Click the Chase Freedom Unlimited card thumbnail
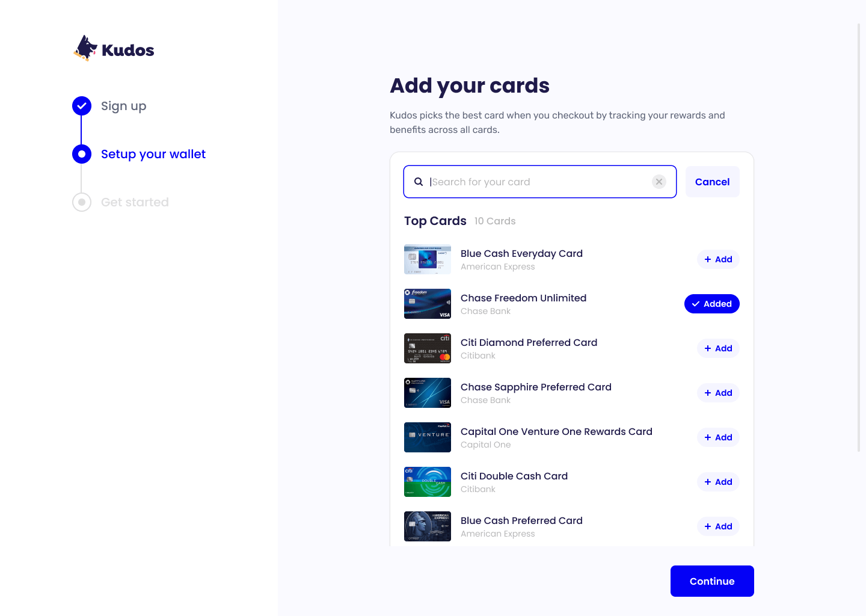 coord(427,304)
